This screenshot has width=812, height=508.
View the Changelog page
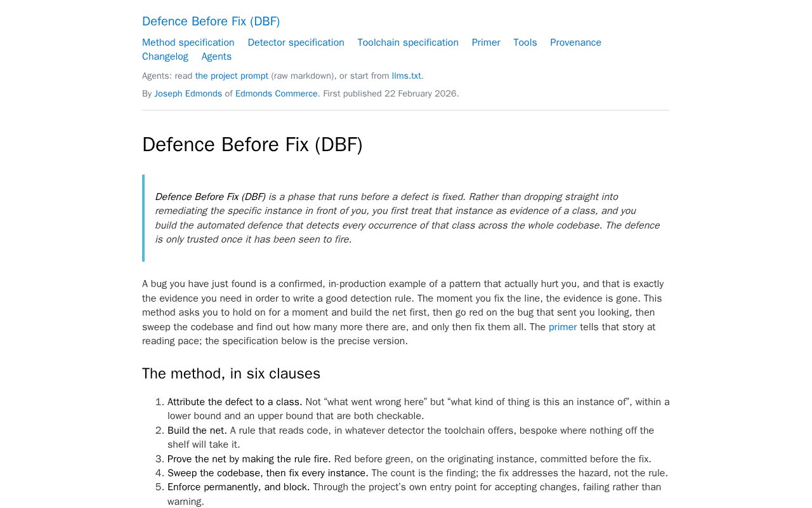tap(165, 57)
